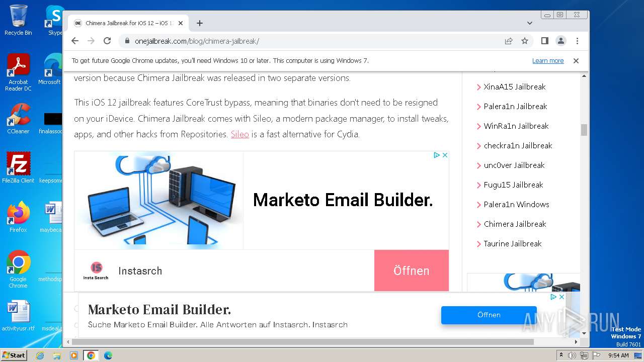Open Chrome profile avatar menu

tap(560, 41)
